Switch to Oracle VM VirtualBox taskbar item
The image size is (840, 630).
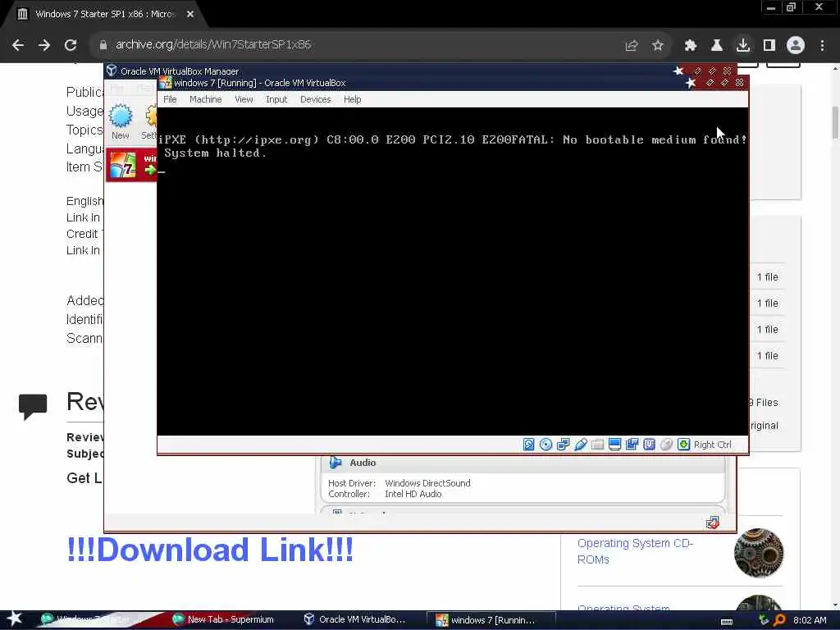356,619
